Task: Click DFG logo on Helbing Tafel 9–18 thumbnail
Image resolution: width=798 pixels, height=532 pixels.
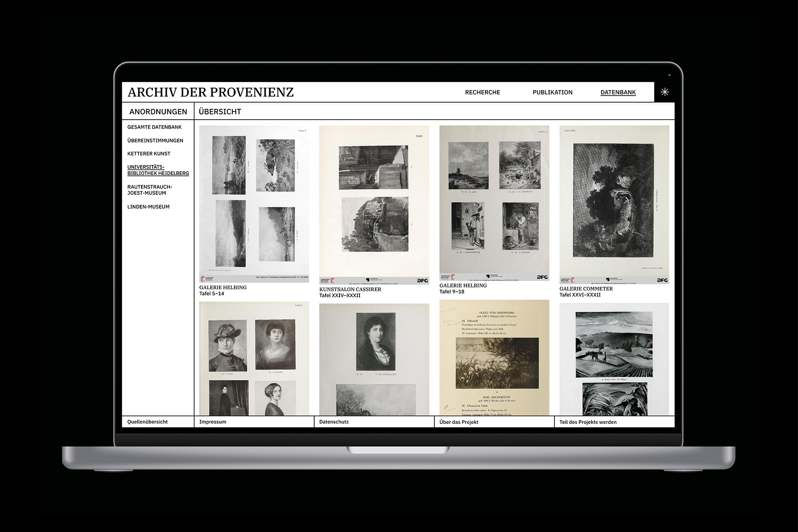Action: (x=542, y=277)
